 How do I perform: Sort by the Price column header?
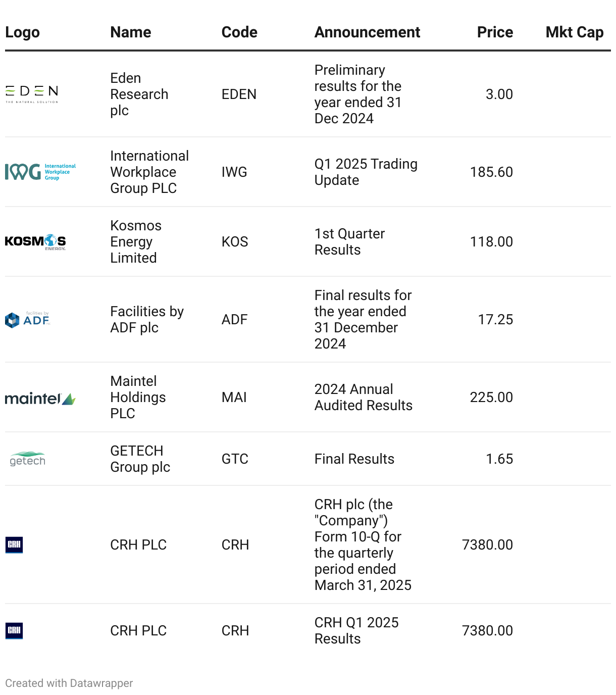[x=495, y=32]
